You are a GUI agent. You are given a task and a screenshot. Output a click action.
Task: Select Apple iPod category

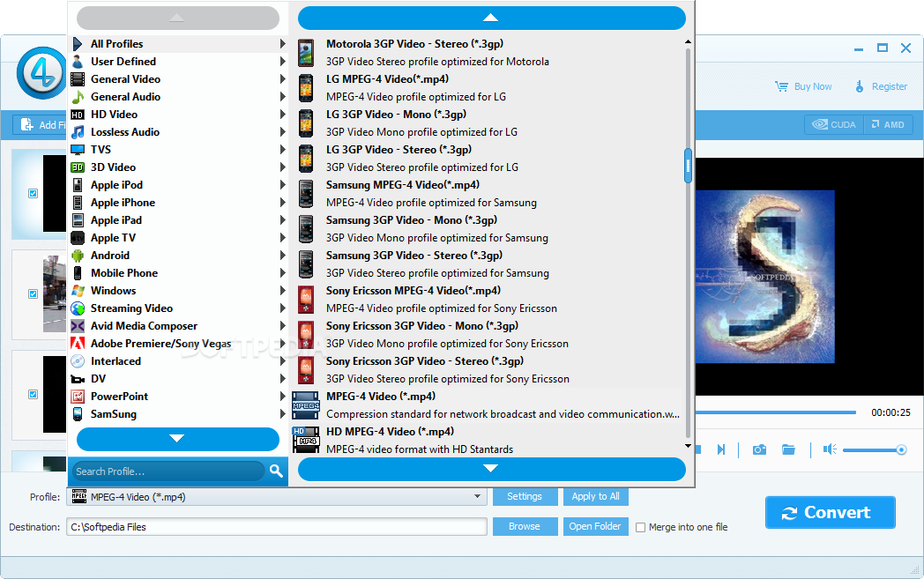click(x=178, y=185)
